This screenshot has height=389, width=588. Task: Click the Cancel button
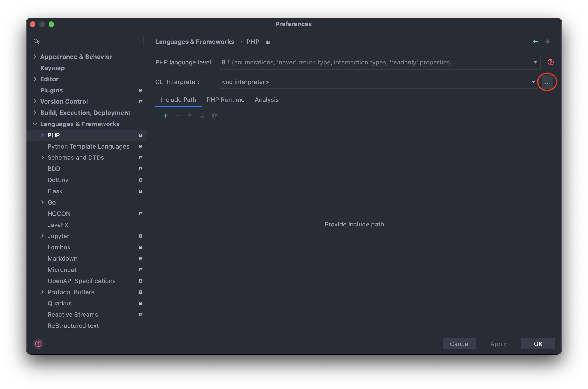coord(459,343)
